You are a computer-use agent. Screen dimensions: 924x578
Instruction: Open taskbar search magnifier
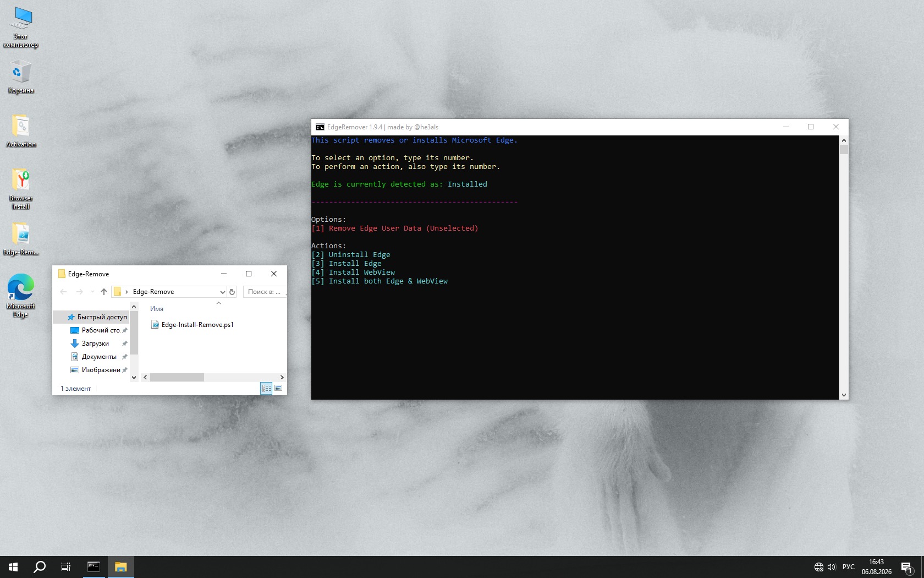point(40,567)
